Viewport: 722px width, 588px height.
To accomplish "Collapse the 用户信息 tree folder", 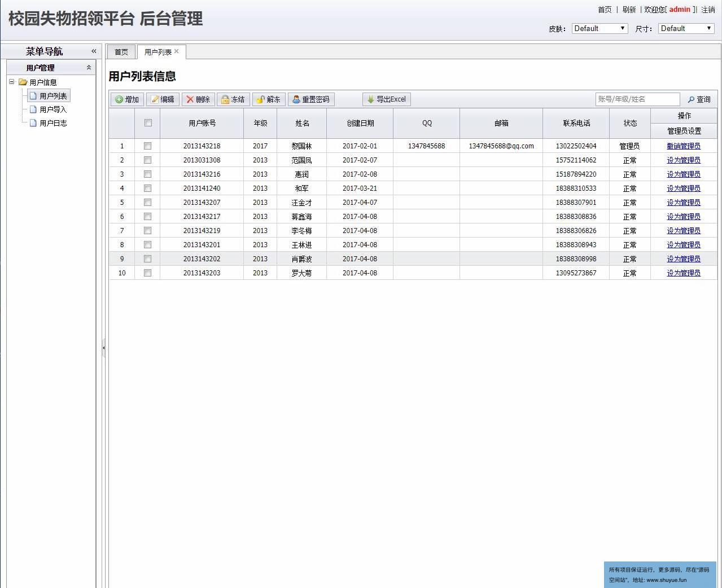I will (11, 82).
